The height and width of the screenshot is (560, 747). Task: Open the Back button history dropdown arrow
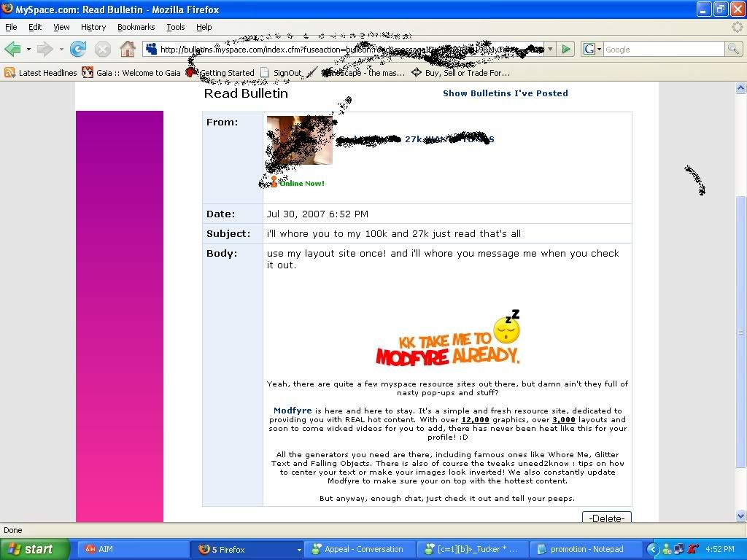pyautogui.click(x=28, y=50)
